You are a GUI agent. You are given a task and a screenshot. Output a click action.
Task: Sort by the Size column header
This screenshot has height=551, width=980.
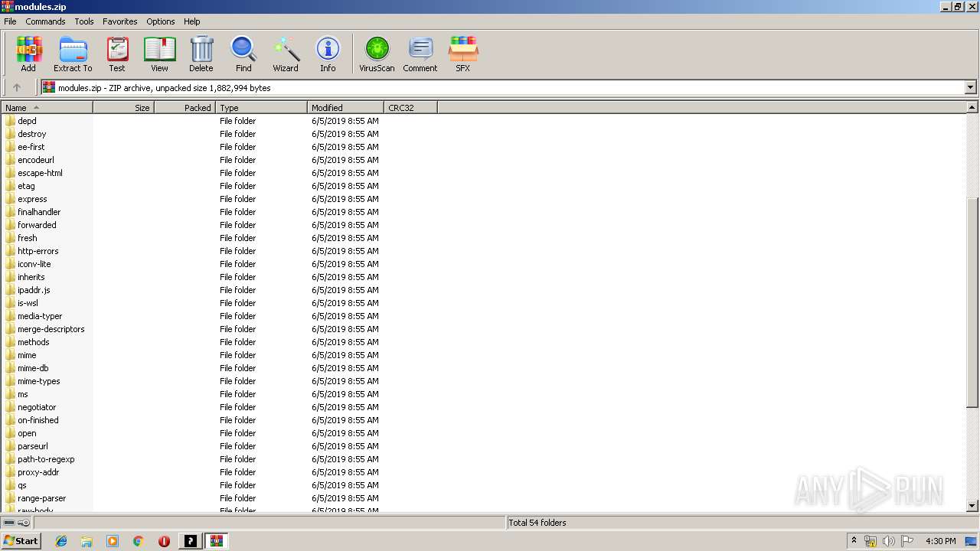pos(124,107)
